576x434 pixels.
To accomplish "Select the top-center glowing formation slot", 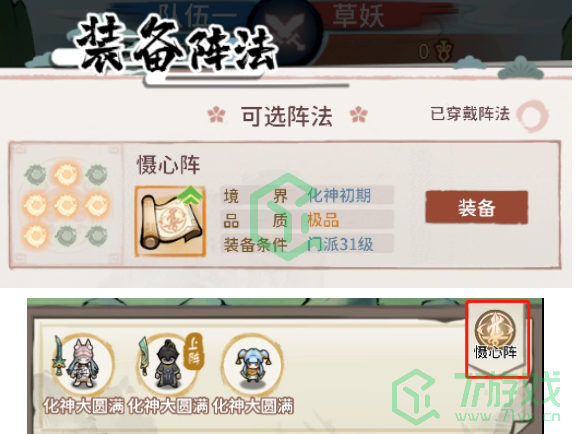I will click(66, 174).
